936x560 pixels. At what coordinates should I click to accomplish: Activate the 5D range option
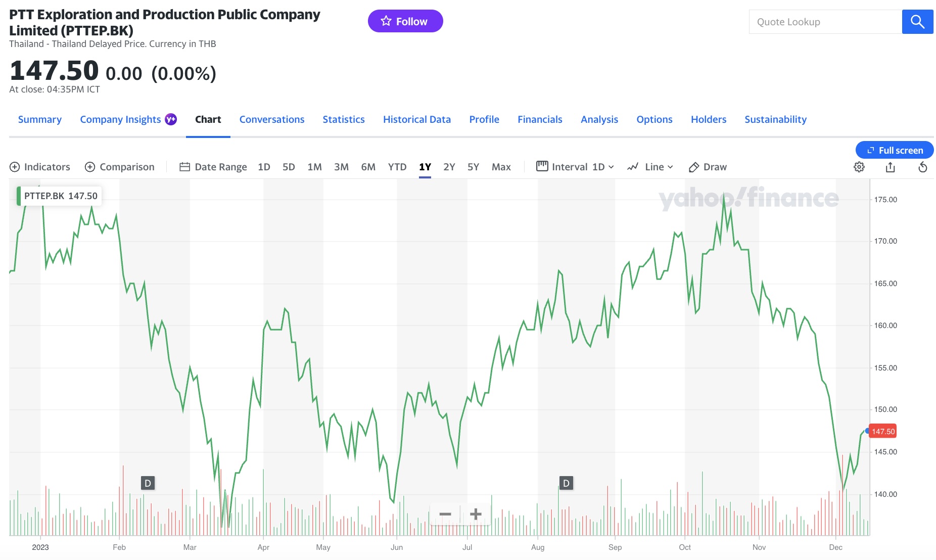(288, 167)
